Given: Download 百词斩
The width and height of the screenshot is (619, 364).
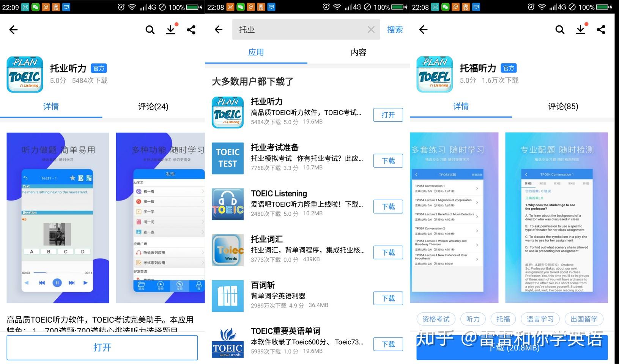Looking at the screenshot, I should coord(388,298).
